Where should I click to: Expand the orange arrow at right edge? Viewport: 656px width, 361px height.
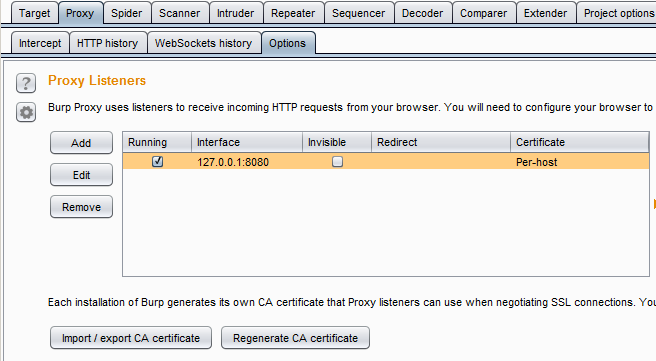(x=654, y=204)
